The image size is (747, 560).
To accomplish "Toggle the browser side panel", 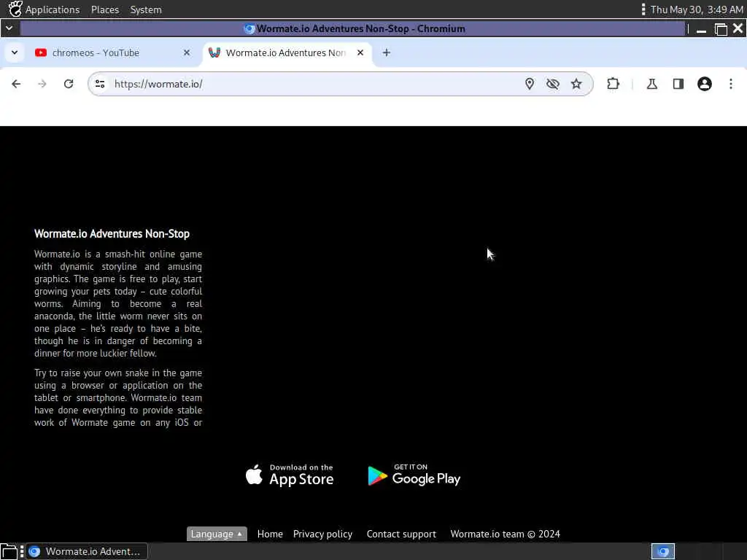I will click(678, 84).
